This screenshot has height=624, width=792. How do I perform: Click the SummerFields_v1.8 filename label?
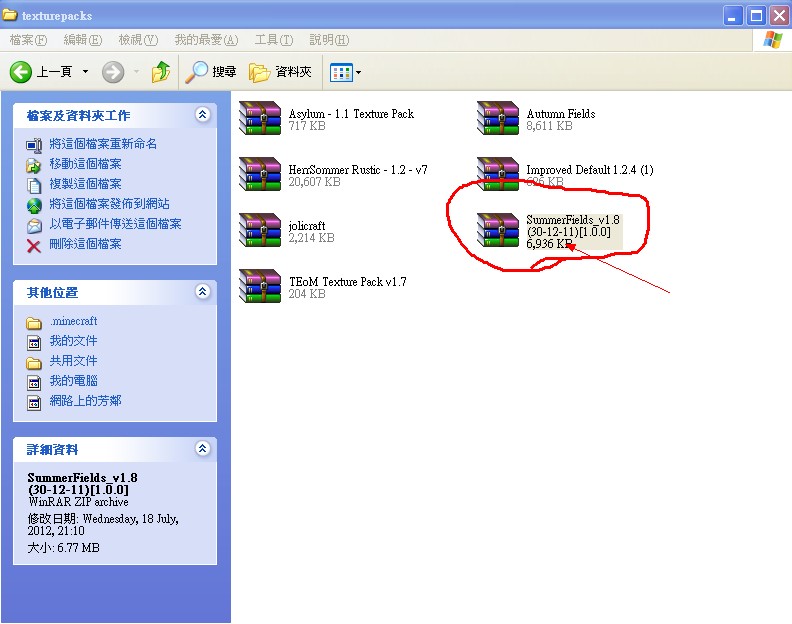point(573,226)
